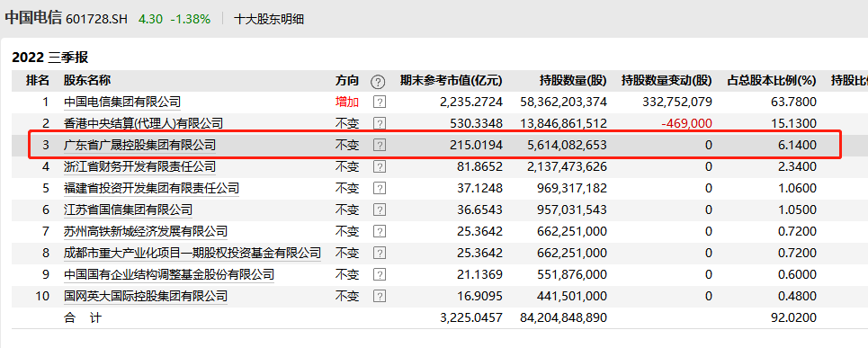The height and width of the screenshot is (348, 868).
Task: Open shareholder 成都市重大产业化项目一期股权投资基金有限公司
Action: pyautogui.click(x=192, y=253)
